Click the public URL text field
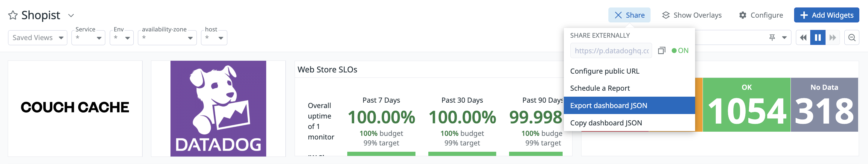Screen dimensions: 868x164 tap(611, 51)
